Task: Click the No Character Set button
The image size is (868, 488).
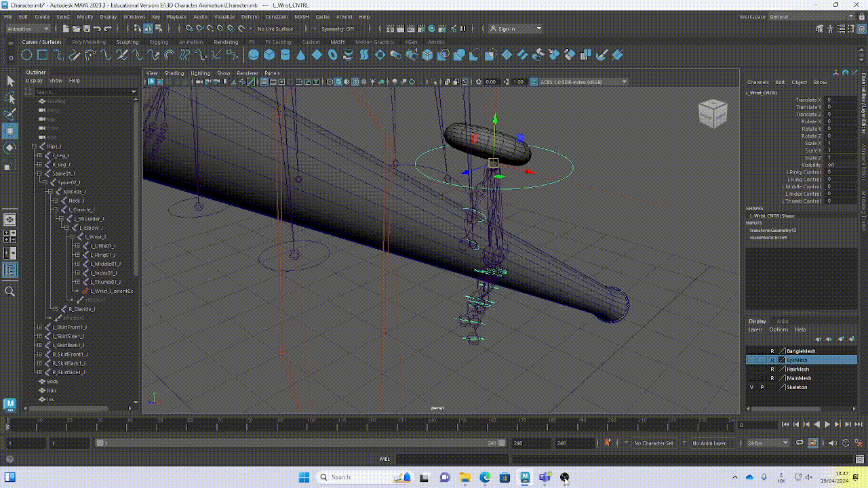Action: (653, 443)
